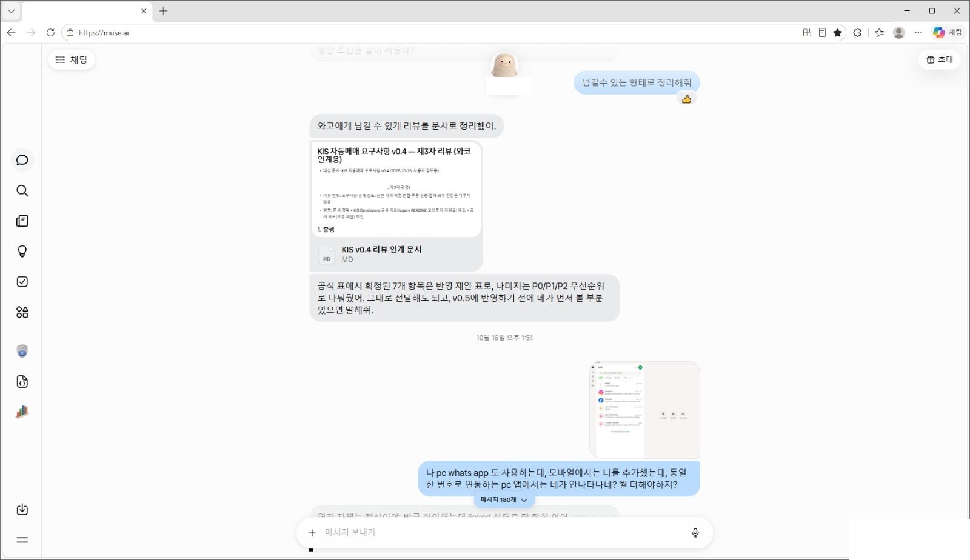Click the muse.ai address bar

click(x=430, y=33)
